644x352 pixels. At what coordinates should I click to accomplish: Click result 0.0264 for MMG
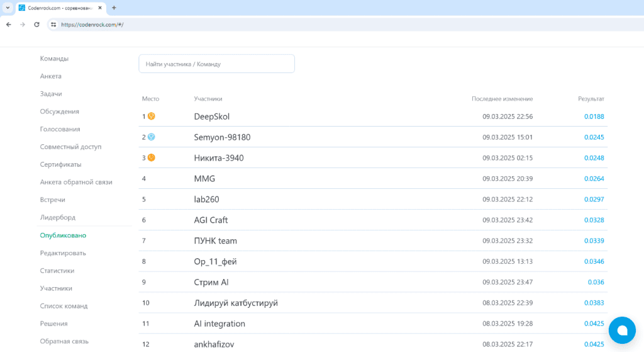coord(594,178)
